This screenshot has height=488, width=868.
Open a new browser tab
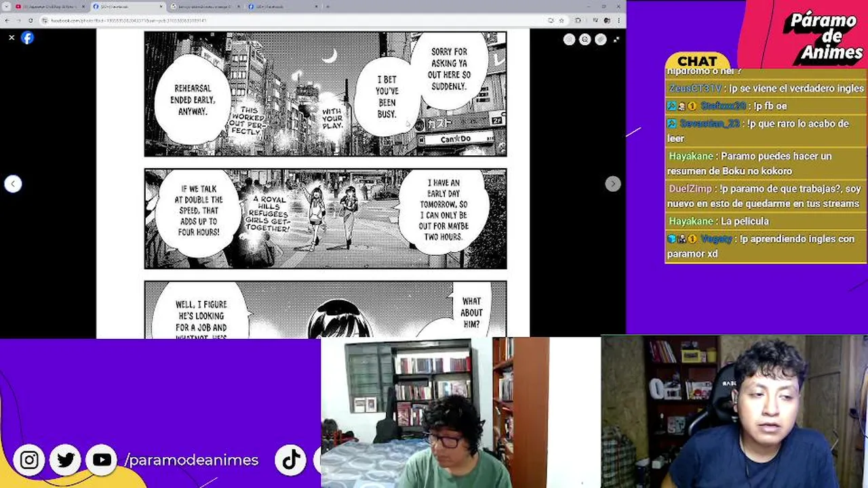[x=328, y=7]
